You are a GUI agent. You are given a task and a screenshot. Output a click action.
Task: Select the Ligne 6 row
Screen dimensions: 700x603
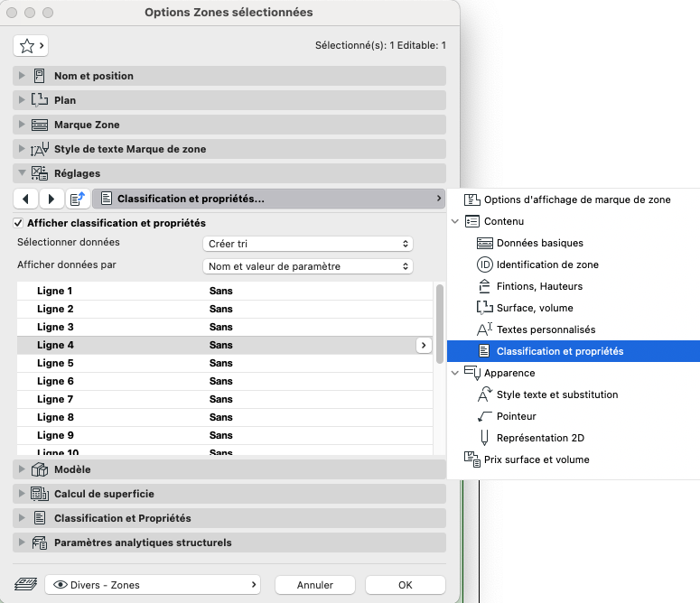tap(225, 381)
